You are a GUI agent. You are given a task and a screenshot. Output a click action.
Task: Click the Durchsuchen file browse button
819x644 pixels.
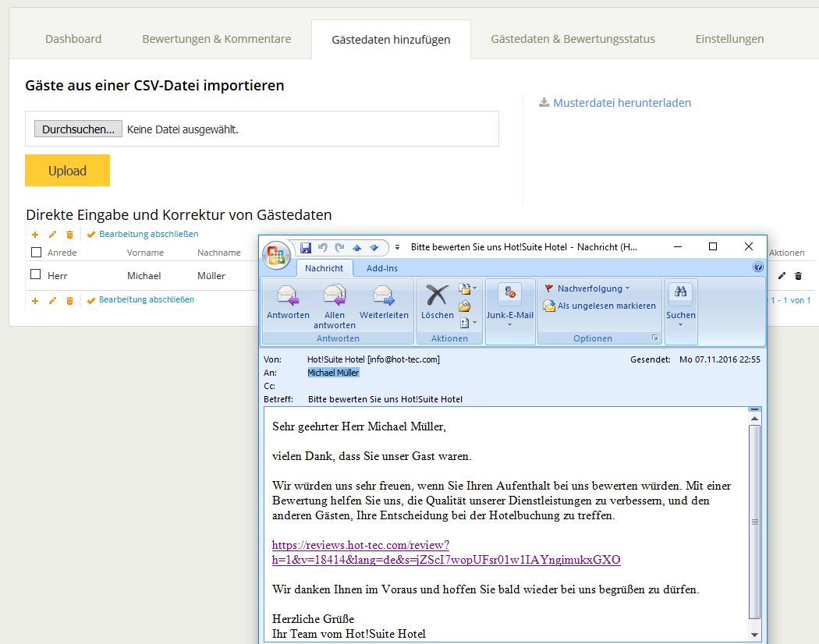point(79,129)
